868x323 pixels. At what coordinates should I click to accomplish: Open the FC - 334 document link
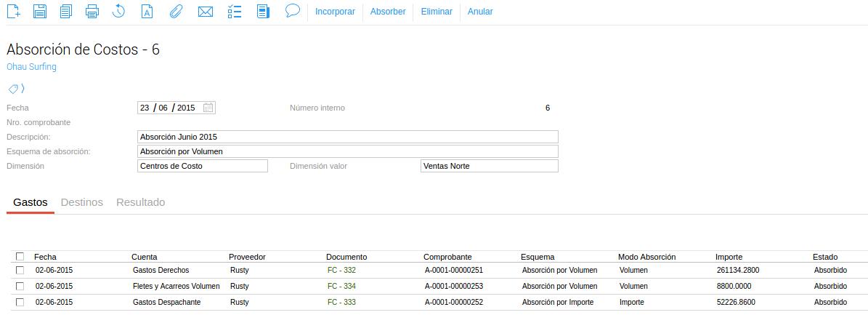coord(341,286)
